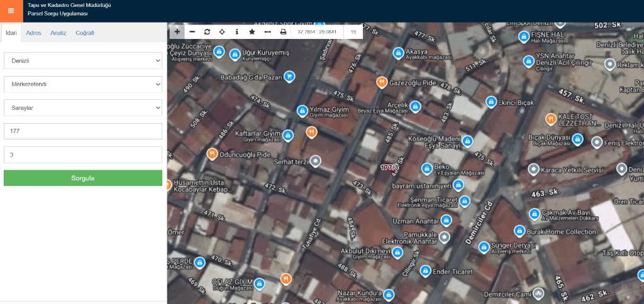The height and width of the screenshot is (304, 644).
Task: Click the green Sorgula button
Action: [83, 178]
